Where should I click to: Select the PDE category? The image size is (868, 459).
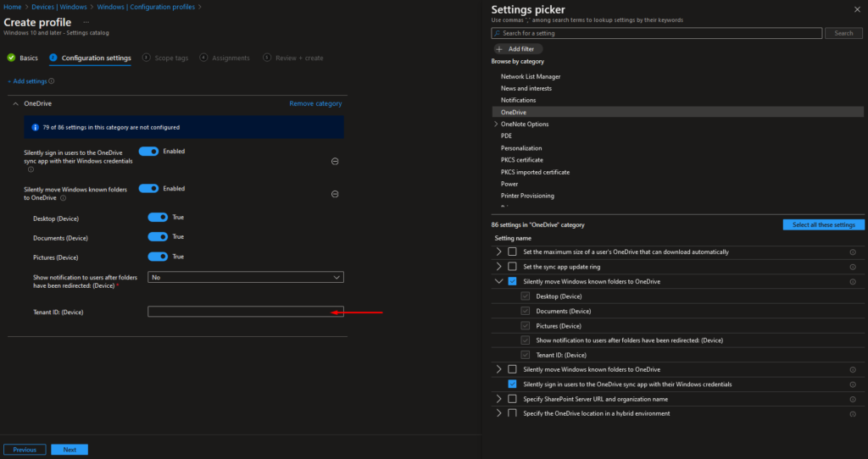[x=507, y=136]
